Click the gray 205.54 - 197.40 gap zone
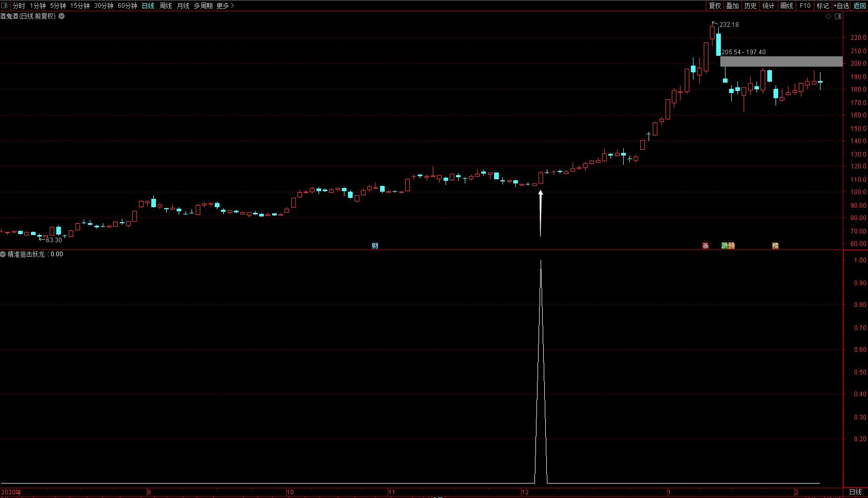The image size is (868, 498). (x=781, y=61)
